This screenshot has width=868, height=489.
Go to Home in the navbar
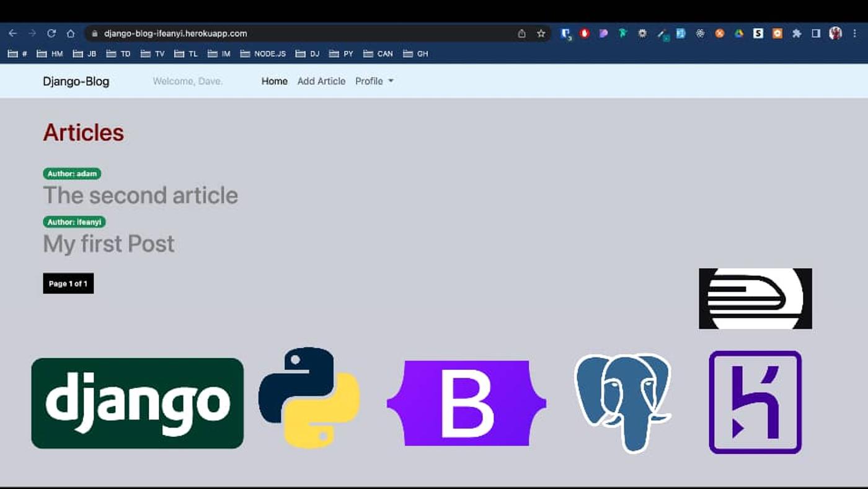click(275, 81)
